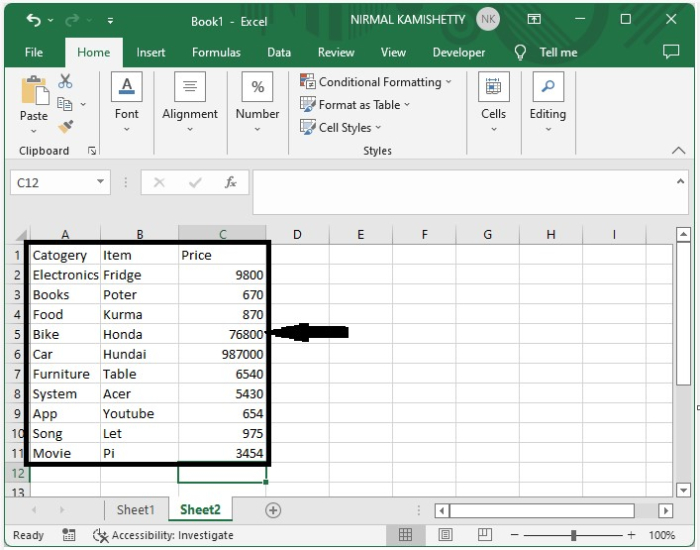Viewport: 700px width, 550px height.
Task: Click the Copy icon
Action: point(65,104)
